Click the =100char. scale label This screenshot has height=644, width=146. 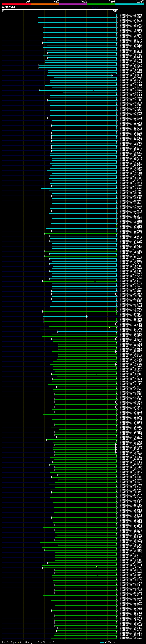point(111,642)
